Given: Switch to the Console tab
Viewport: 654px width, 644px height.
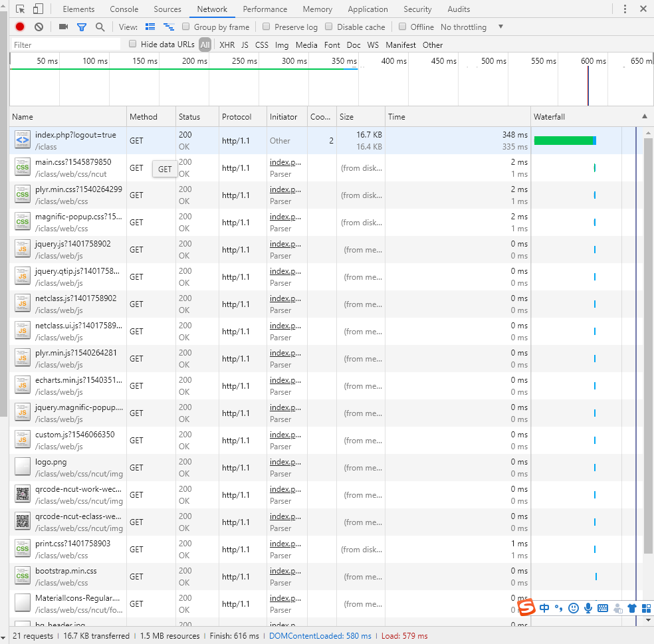Looking at the screenshot, I should 124,9.
